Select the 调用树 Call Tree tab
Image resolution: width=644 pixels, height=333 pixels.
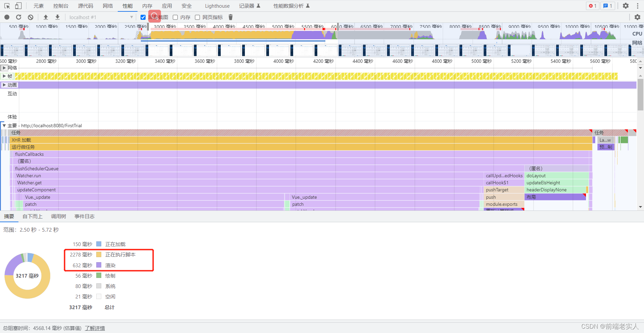[x=58, y=217]
